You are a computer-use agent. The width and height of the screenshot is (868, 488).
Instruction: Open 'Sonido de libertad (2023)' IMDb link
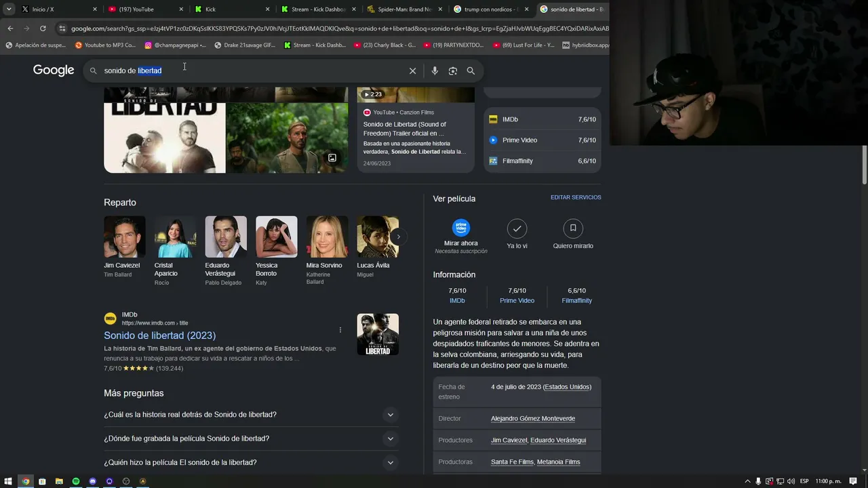(x=160, y=335)
